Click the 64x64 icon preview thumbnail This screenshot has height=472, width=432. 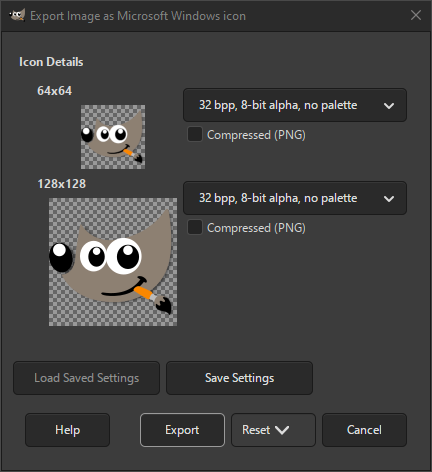tap(113, 137)
